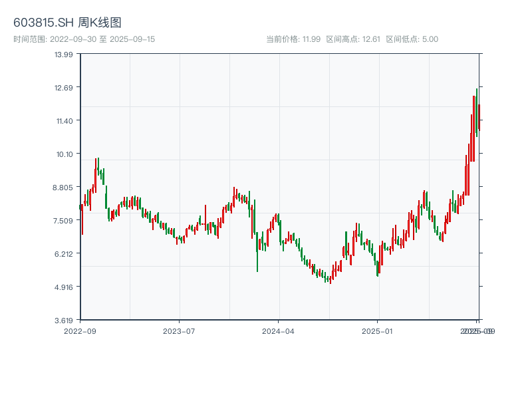Viewport: 532px width, 399px height.
Task: Click the y-axis label 7.509
Action: [63, 221]
